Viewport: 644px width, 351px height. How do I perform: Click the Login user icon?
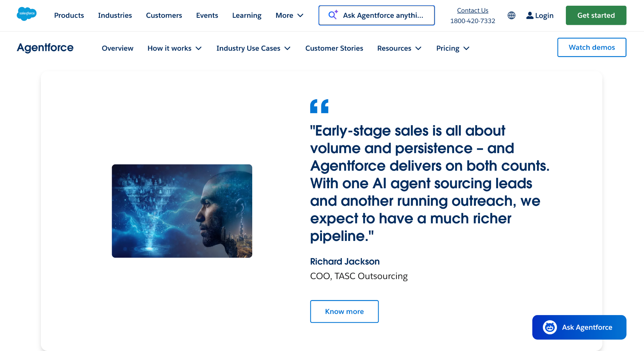tap(530, 15)
